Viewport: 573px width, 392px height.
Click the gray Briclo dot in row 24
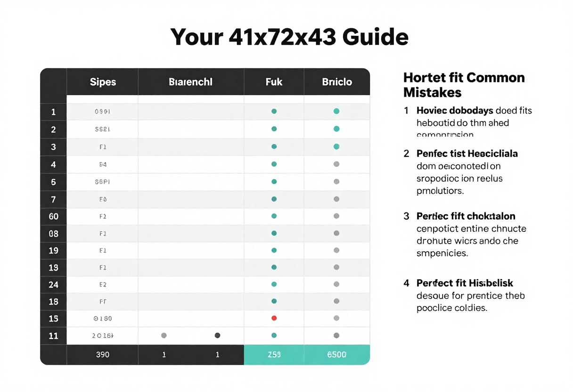click(x=336, y=284)
